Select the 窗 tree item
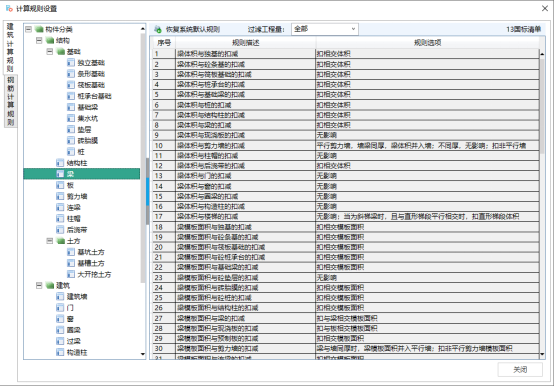 tap(70, 319)
